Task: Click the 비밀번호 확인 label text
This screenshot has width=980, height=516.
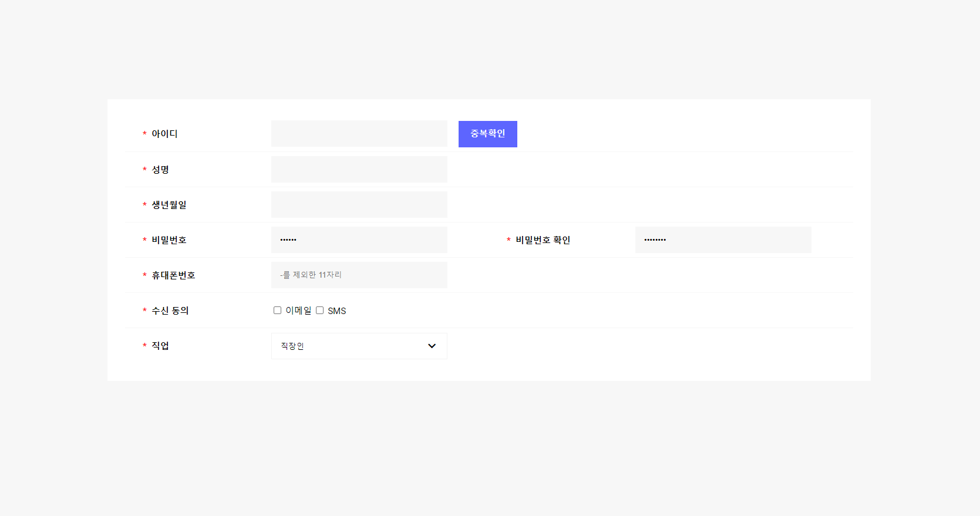Action: pyautogui.click(x=543, y=240)
